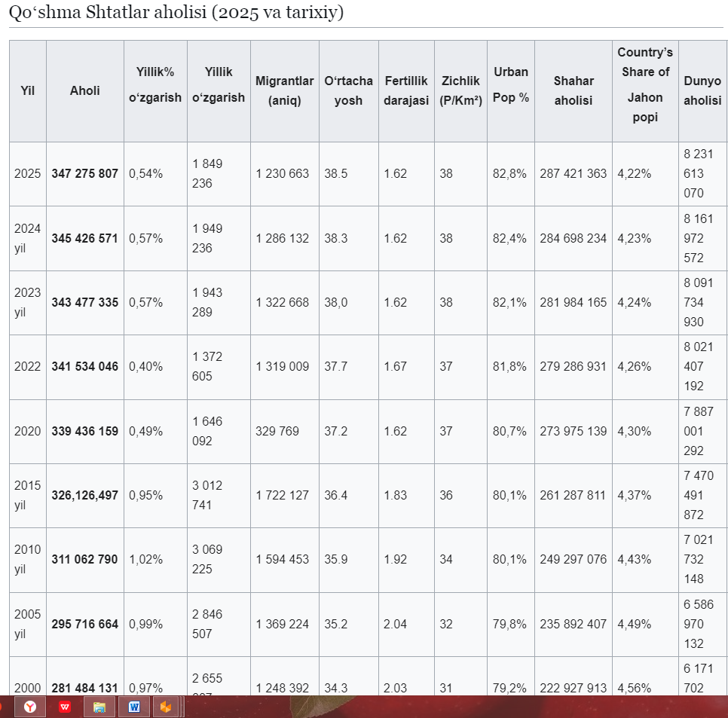Click urban percentage 82,8%
This screenshot has height=718, width=728.
pos(509,173)
